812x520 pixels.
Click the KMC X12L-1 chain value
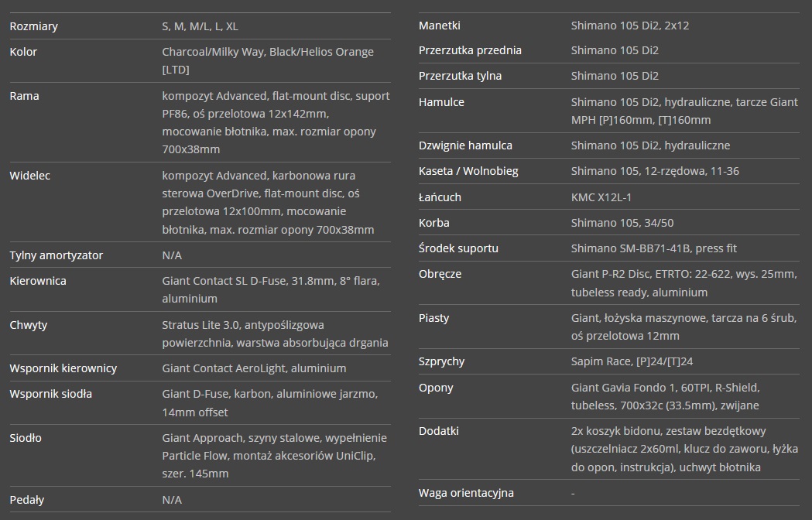tap(601, 197)
